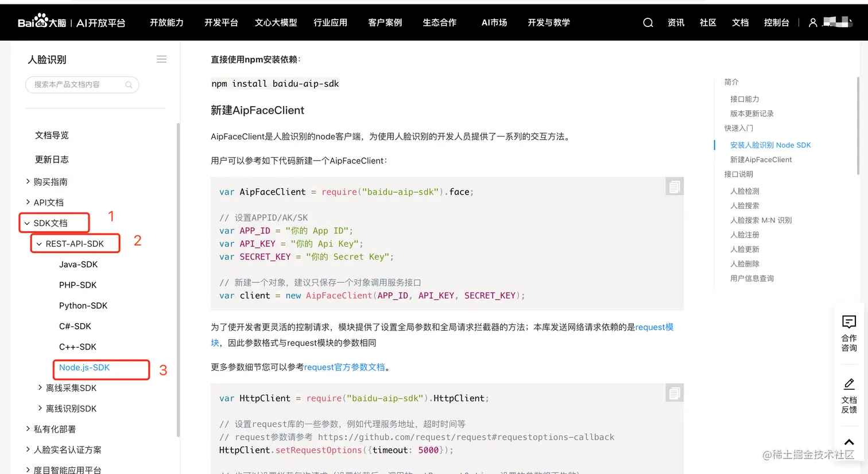Screen dimensions: 868x474
Task: Open the 开发平台 menu
Action: (221, 22)
